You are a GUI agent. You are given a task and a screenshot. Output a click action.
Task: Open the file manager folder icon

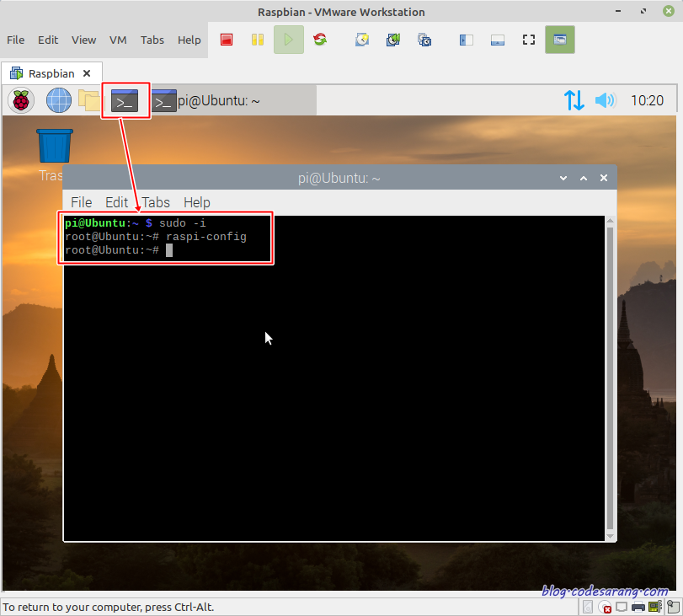89,100
